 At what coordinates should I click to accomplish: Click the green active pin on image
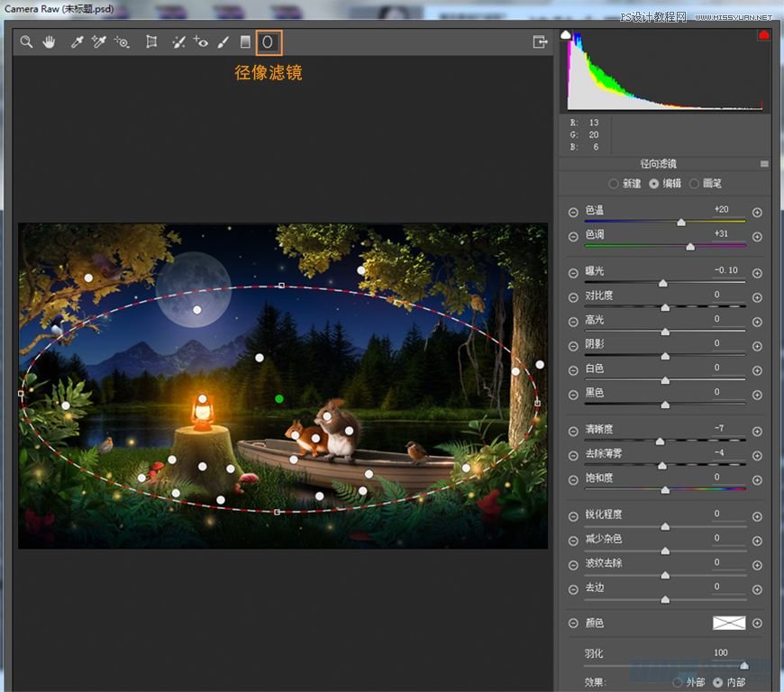pyautogui.click(x=279, y=398)
